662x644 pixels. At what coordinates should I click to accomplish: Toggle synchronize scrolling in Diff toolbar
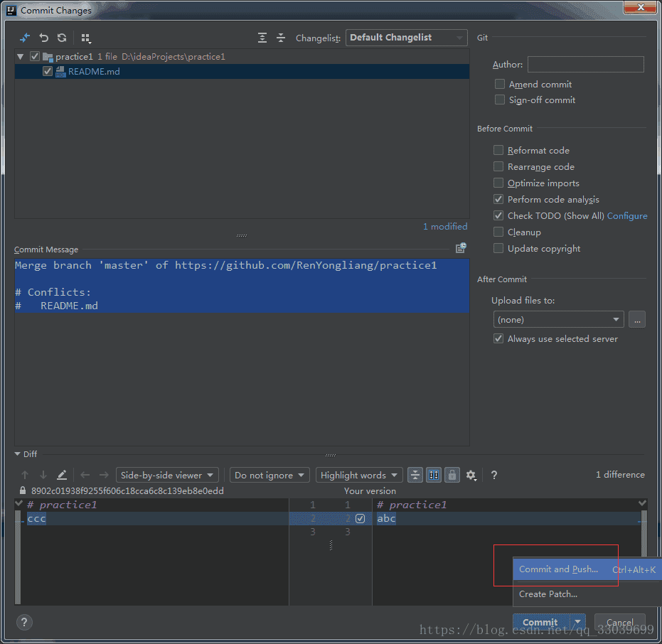pos(434,475)
